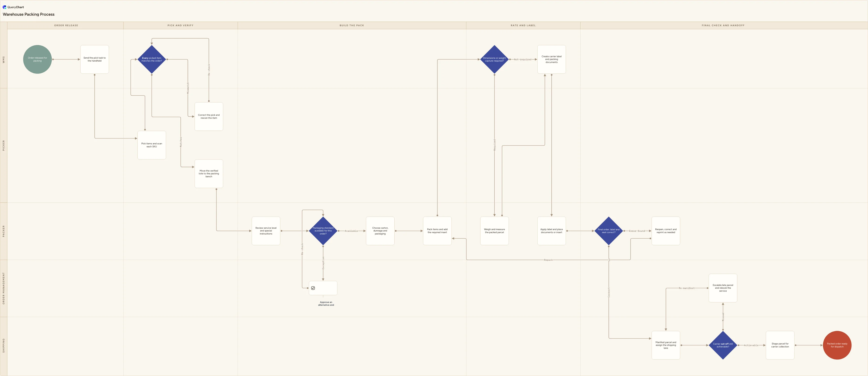Select the 'Order released for packing' start node
This screenshot has width=868, height=376.
[x=37, y=59]
